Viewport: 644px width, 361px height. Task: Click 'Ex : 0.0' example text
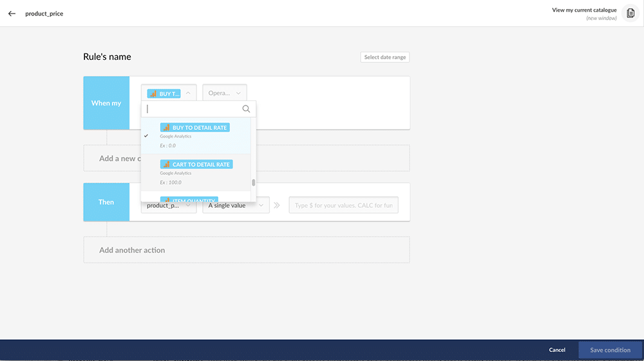(x=167, y=145)
